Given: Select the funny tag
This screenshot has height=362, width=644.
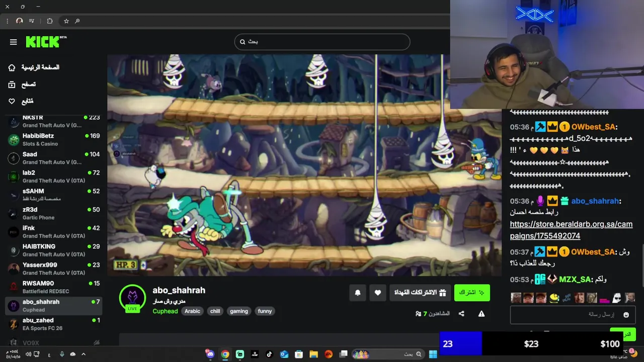Looking at the screenshot, I should [x=265, y=311].
